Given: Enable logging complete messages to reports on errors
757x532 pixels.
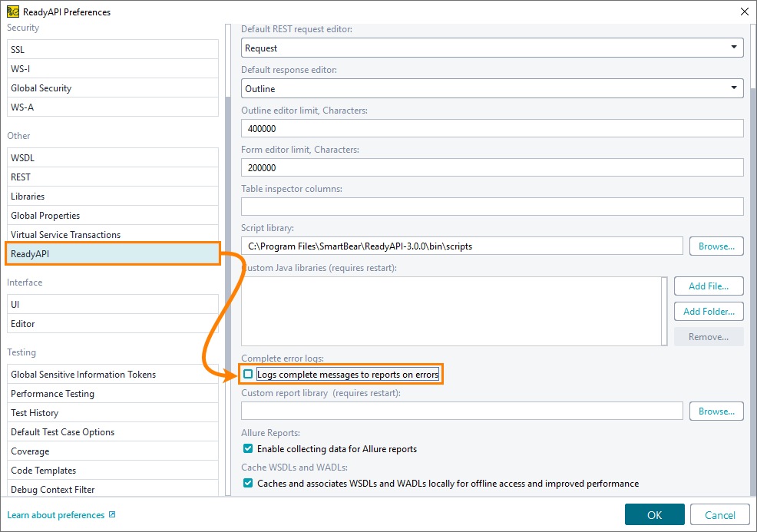Looking at the screenshot, I should click(250, 374).
